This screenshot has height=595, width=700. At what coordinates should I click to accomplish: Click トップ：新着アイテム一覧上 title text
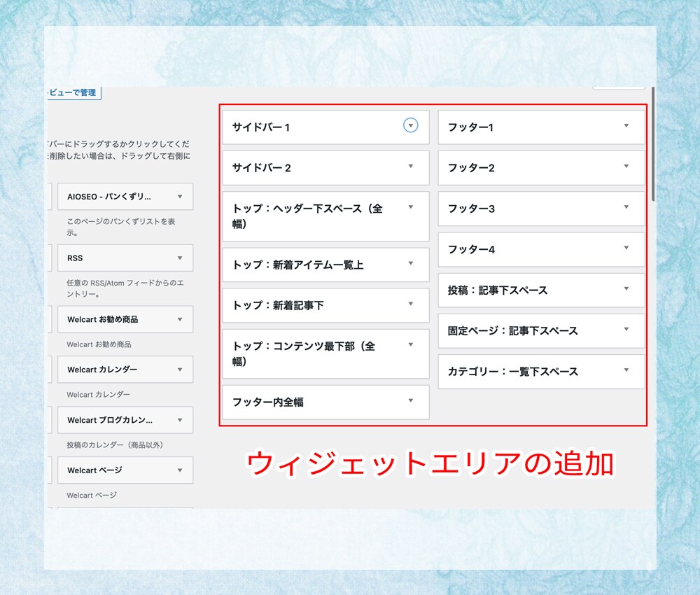[x=298, y=265]
